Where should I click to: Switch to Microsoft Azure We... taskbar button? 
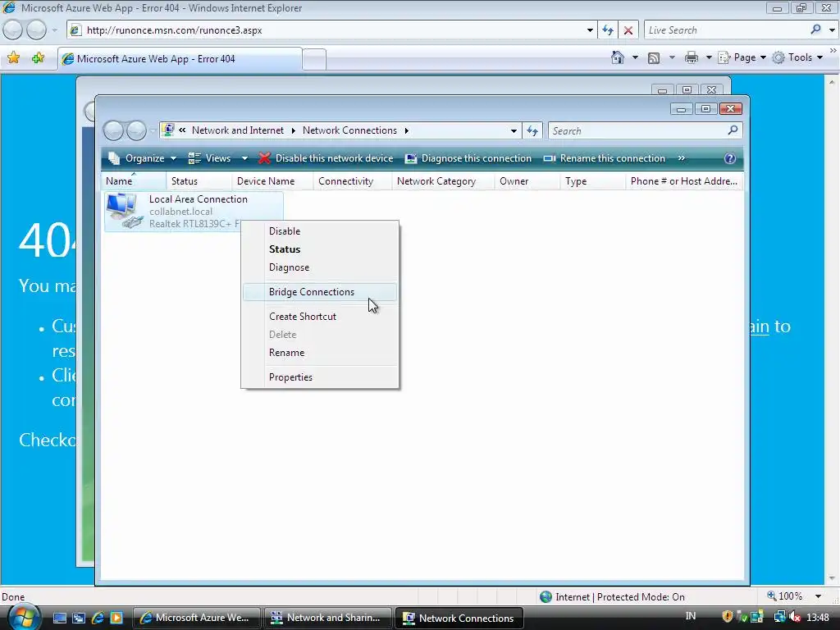click(x=196, y=618)
